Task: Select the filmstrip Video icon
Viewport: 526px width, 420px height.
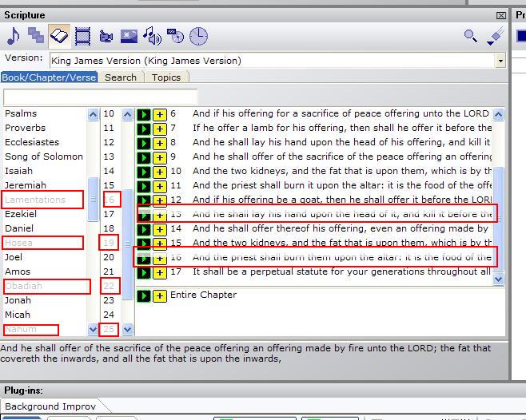Action: coord(82,36)
